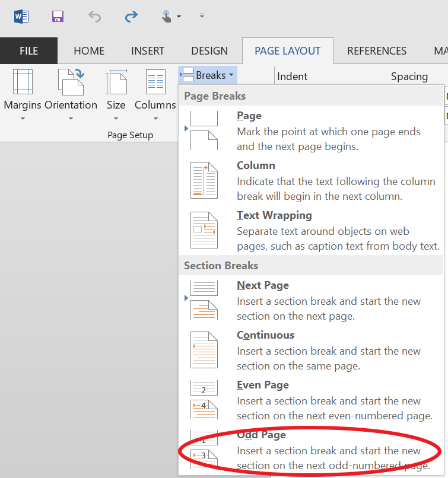Viewport: 448px width, 478px height.
Task: Click the Redo arrow icon
Action: (x=131, y=16)
